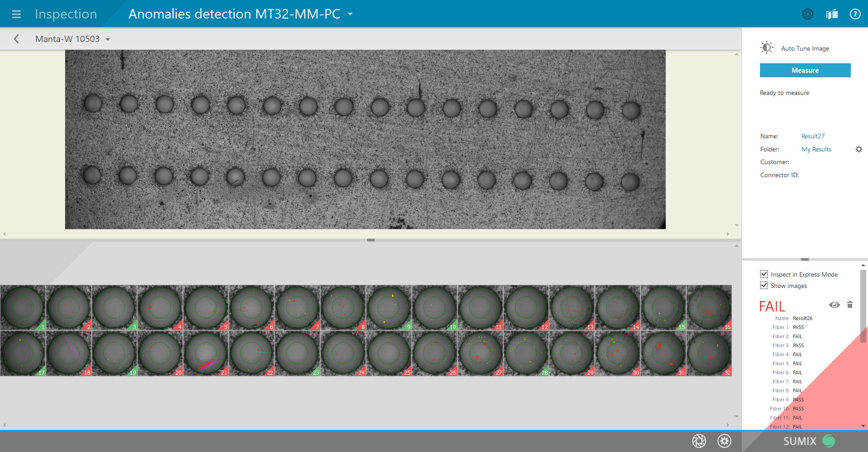Expand the Anomalies detection MT32-MM-PC dropdown
Viewport: 868px width, 452px height.
click(x=350, y=14)
